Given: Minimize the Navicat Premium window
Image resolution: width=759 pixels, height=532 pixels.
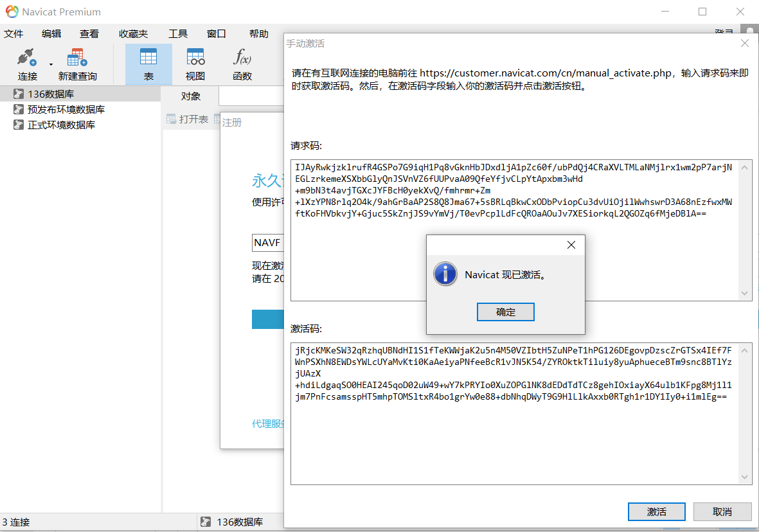Looking at the screenshot, I should tap(665, 12).
